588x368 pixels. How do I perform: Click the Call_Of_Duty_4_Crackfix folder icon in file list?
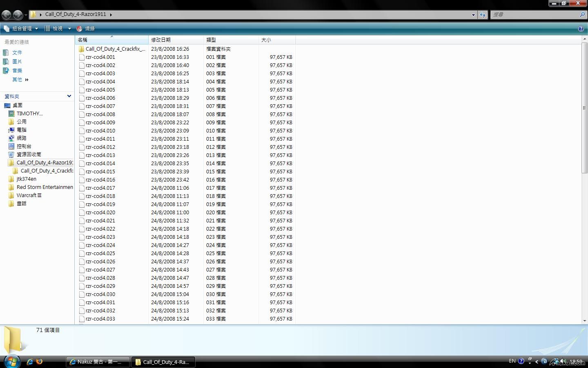[x=82, y=49]
